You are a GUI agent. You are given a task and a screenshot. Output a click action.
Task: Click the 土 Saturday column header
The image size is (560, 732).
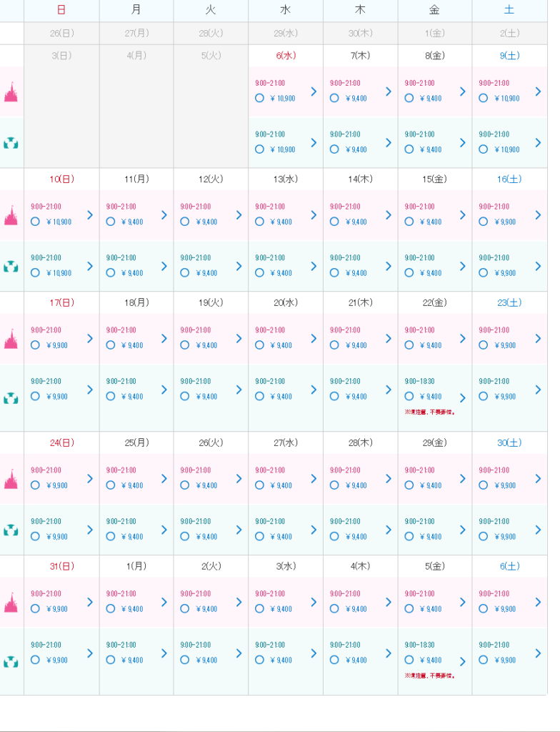click(509, 10)
